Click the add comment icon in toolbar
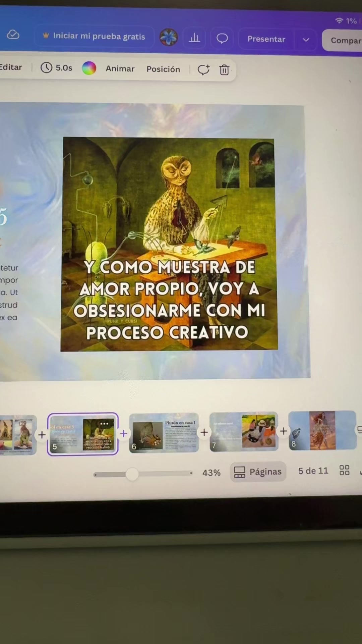This screenshot has width=362, height=644. [x=203, y=69]
